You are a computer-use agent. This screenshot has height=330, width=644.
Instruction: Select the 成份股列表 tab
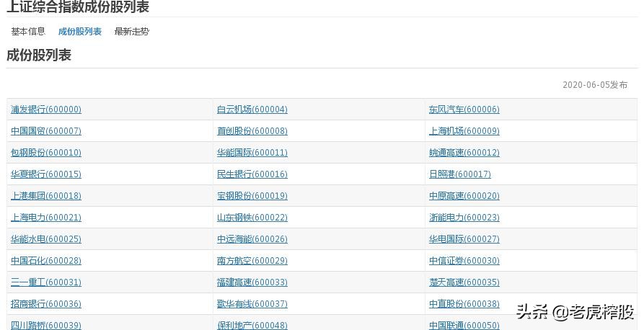[79, 32]
